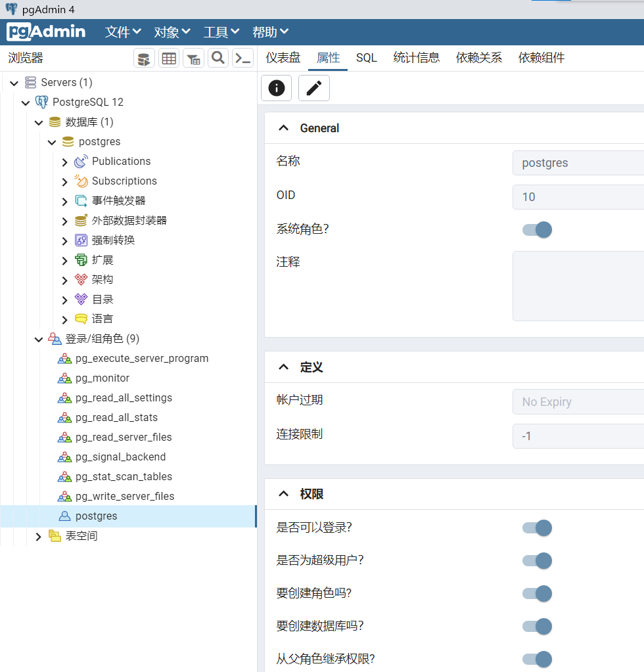This screenshot has width=644, height=672.
Task: Select the pg_read_all_settings role
Action: (x=124, y=398)
